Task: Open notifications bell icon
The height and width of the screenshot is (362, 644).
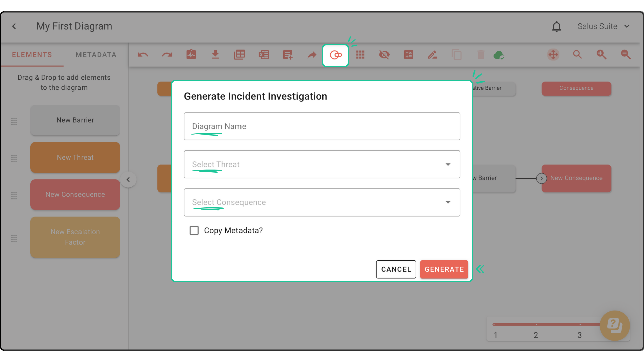Action: (x=557, y=26)
